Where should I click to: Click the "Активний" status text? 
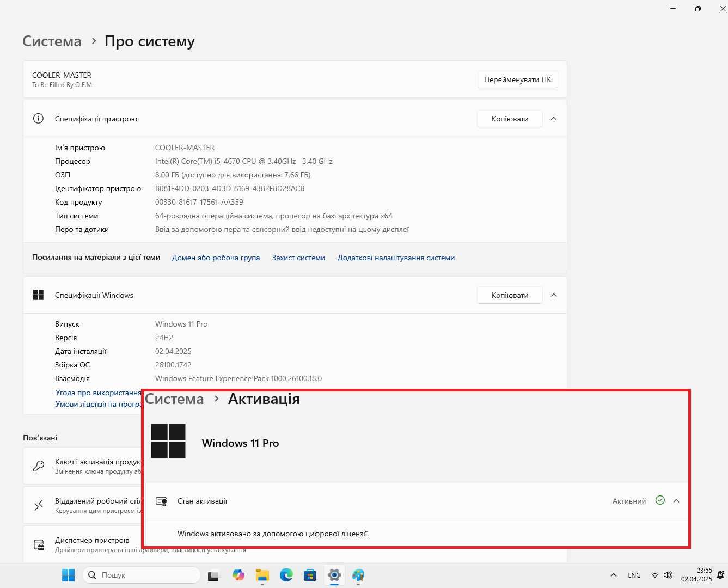(629, 501)
